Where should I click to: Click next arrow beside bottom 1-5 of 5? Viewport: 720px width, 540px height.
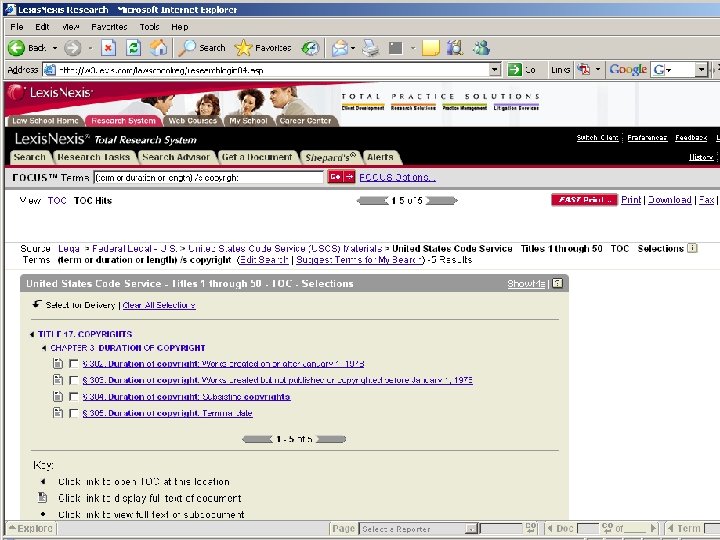click(331, 439)
